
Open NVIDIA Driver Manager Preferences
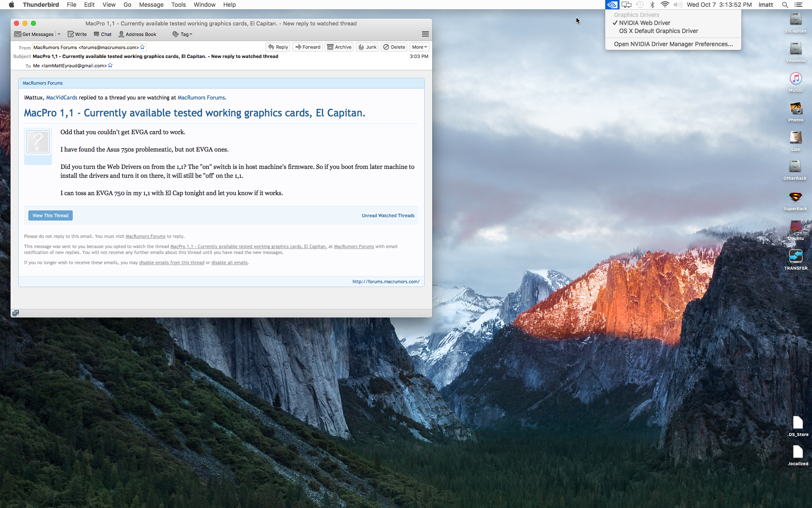(673, 44)
